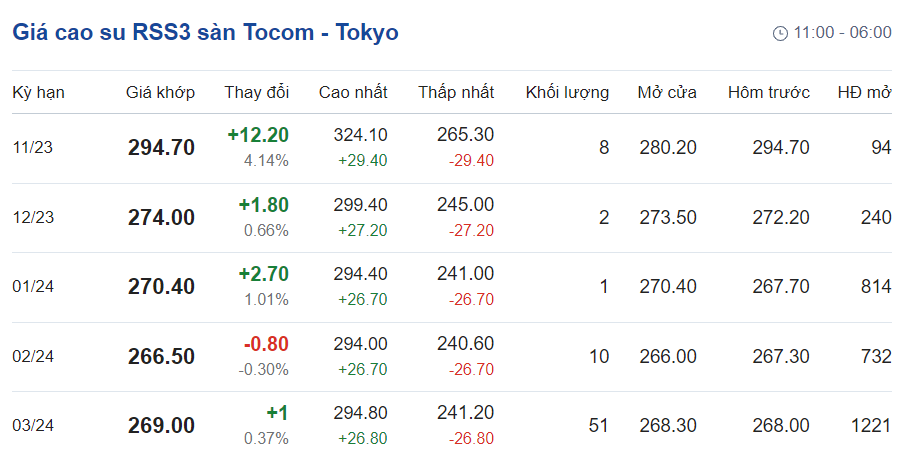Click the 'Mở cửa' column header
The width and height of the screenshot is (921, 458).
tap(667, 93)
